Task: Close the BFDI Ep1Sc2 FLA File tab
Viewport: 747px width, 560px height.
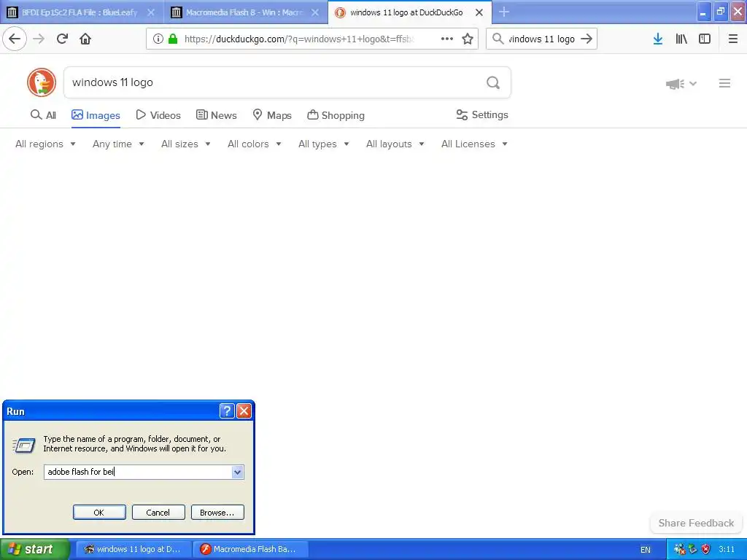Action: (151, 12)
